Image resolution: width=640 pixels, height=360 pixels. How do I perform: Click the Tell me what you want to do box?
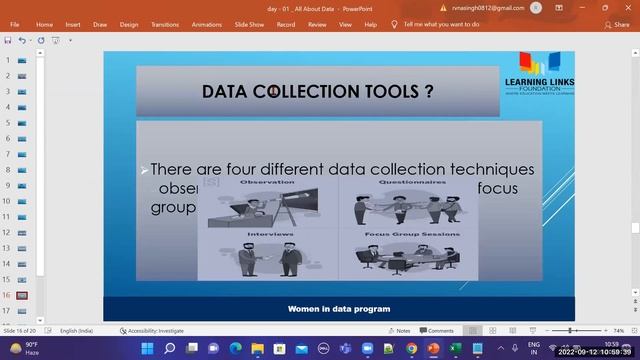441,24
